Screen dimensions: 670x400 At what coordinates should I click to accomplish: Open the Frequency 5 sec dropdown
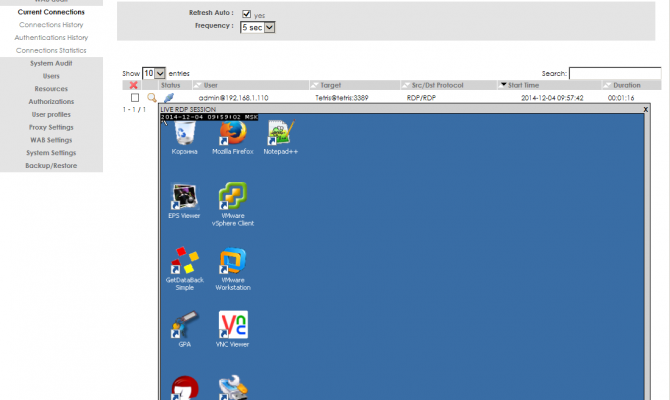(258, 27)
